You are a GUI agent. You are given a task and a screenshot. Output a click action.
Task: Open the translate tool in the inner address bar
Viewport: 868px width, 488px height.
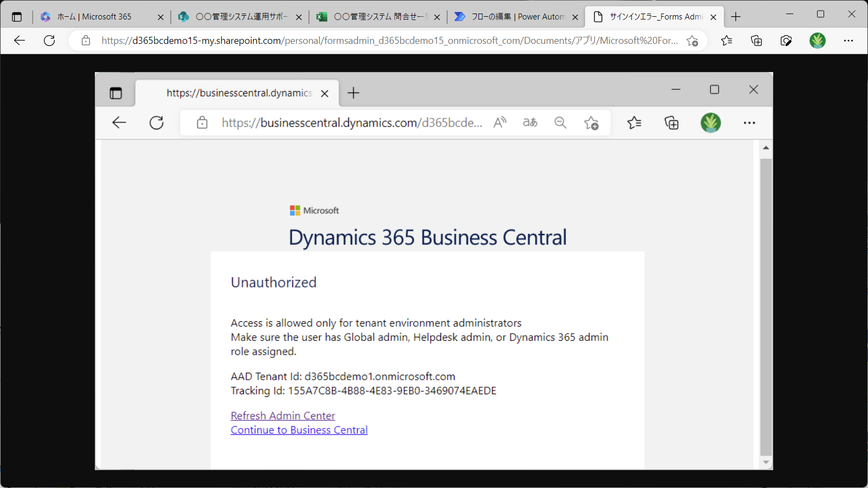pos(530,122)
